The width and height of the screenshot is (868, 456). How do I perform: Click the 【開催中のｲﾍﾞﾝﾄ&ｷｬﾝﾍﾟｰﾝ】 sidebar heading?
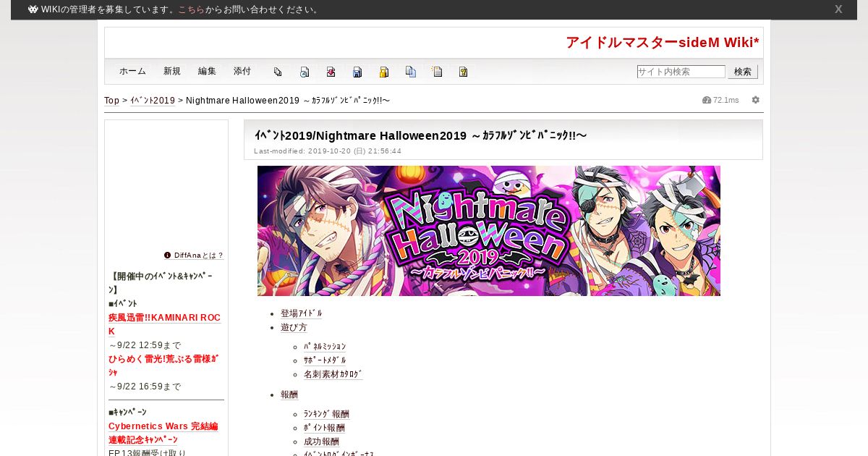click(x=161, y=283)
